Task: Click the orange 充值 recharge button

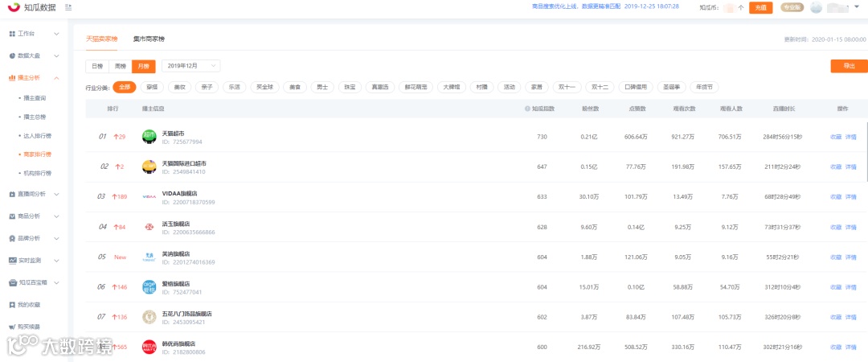Action: click(x=760, y=8)
